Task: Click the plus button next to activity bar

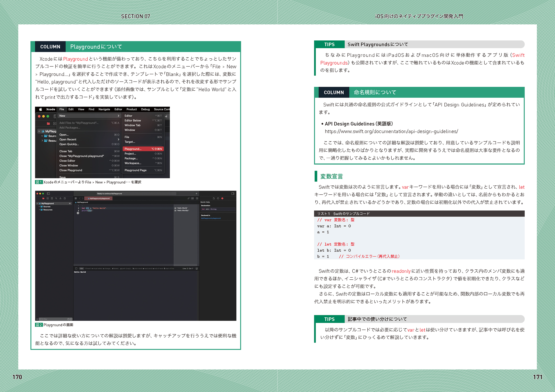Action: point(196,193)
